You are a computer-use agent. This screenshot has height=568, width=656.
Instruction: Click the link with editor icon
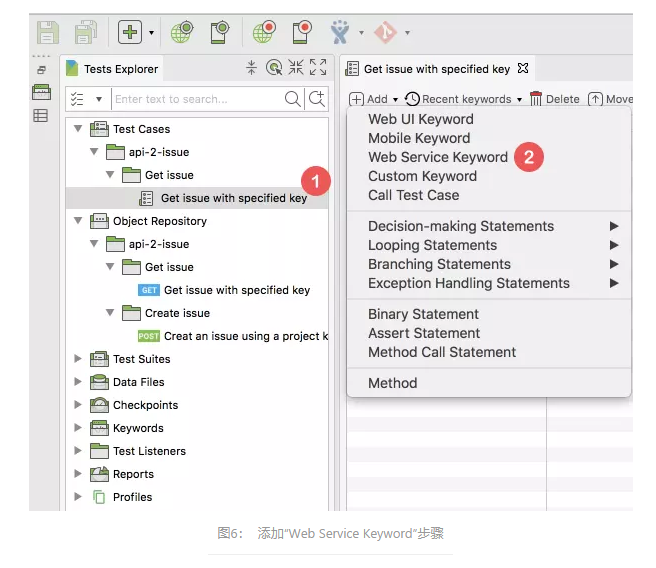click(x=274, y=67)
